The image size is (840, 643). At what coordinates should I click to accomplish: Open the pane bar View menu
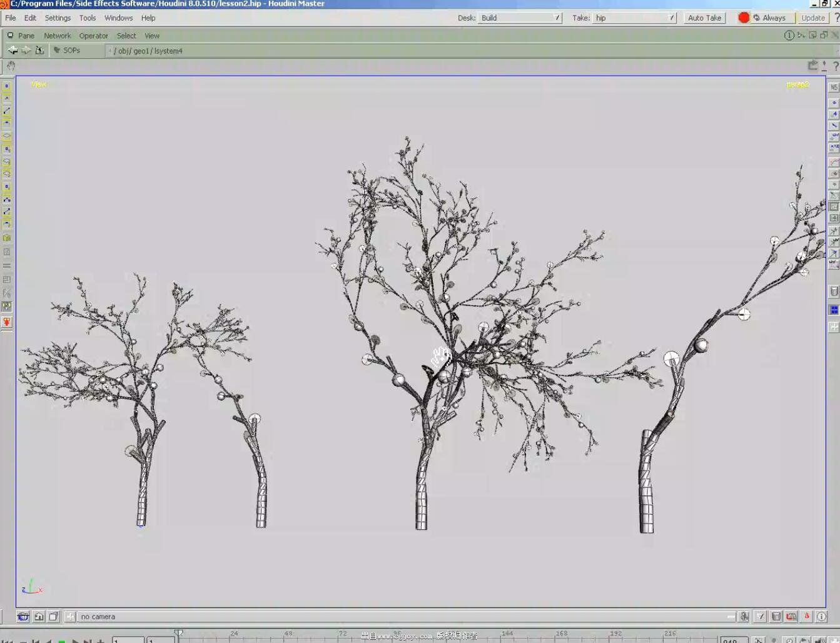(152, 36)
